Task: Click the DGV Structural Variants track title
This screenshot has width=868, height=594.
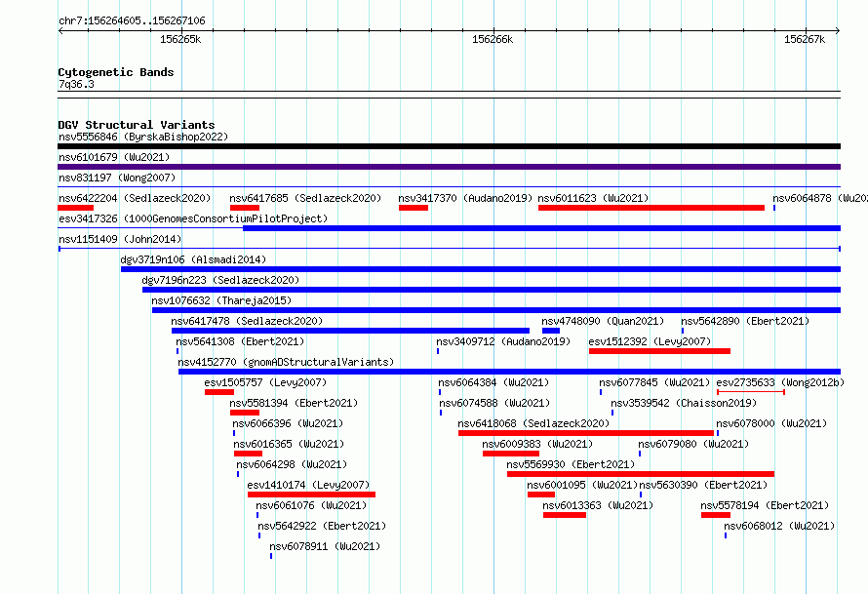Action: click(x=137, y=125)
